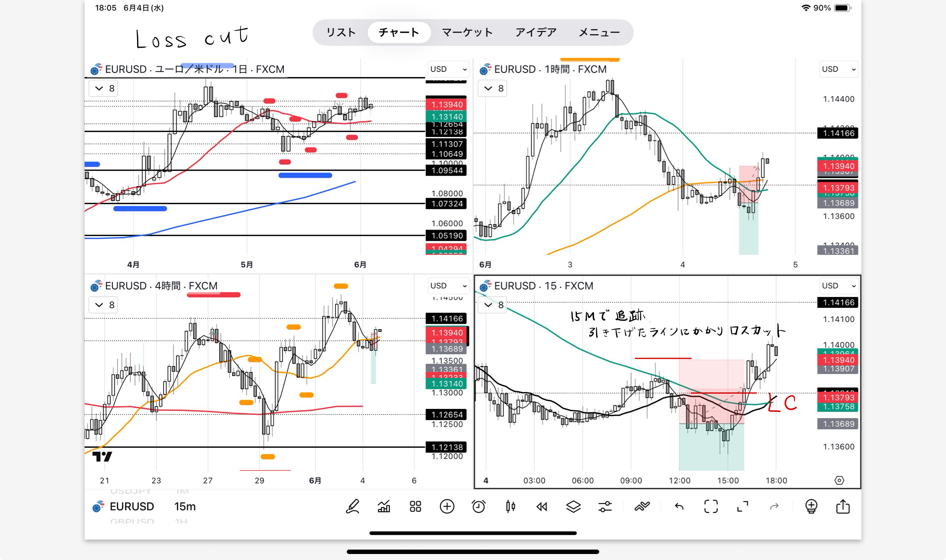
Task: Tap the 15m timeframe button
Action: point(185,506)
